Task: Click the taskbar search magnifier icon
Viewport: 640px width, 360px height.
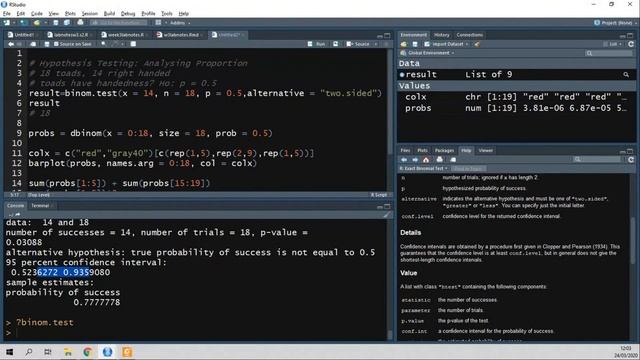Action: pos(29,352)
